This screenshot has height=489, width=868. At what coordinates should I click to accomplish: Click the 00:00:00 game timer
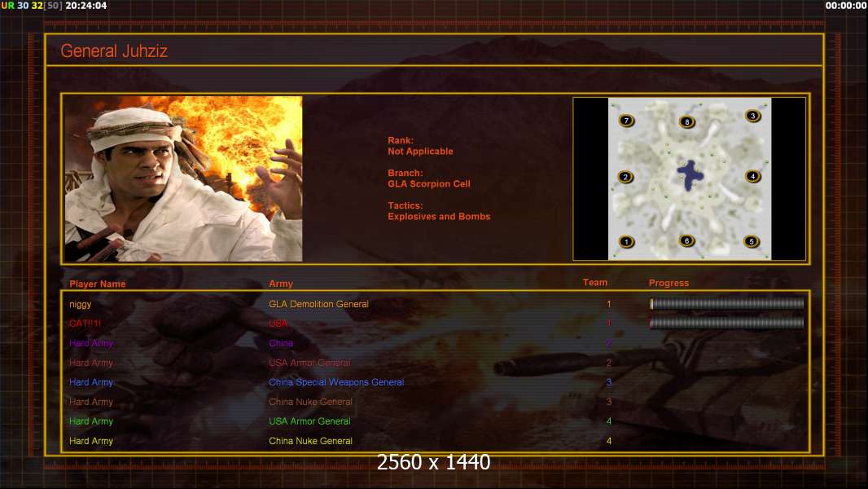coord(846,6)
